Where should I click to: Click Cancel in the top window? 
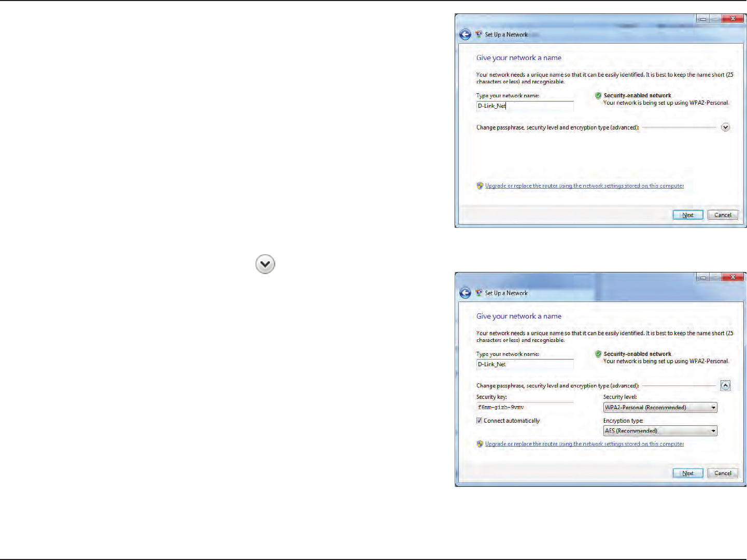point(723,215)
